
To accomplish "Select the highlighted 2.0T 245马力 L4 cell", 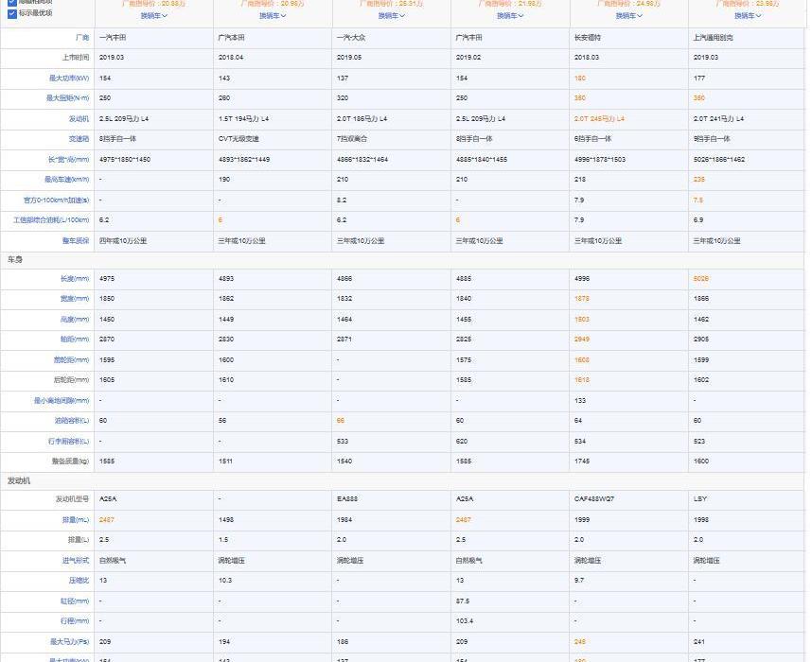I will (x=600, y=119).
